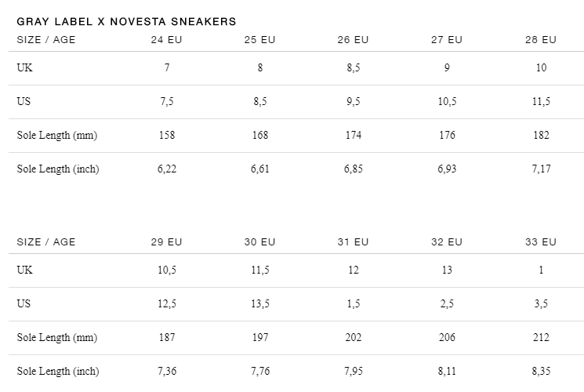Click the 206 mm sole length value
The height and width of the screenshot is (392, 584).
pyautogui.click(x=447, y=338)
